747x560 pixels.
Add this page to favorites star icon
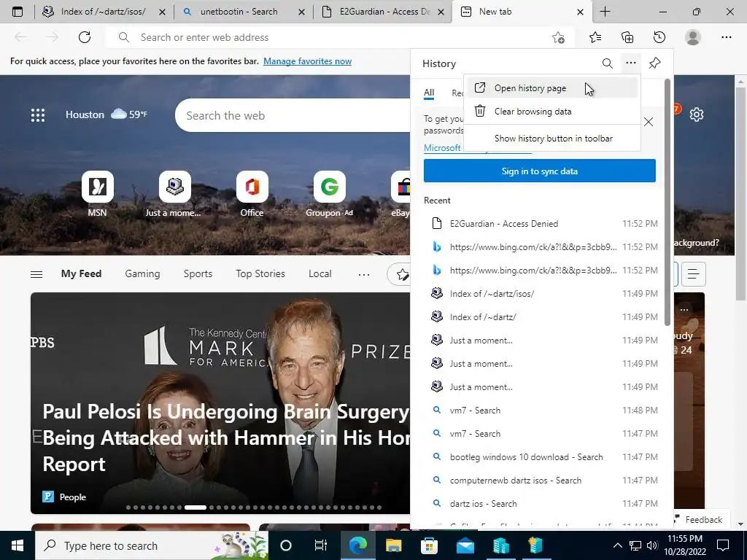[x=558, y=38]
